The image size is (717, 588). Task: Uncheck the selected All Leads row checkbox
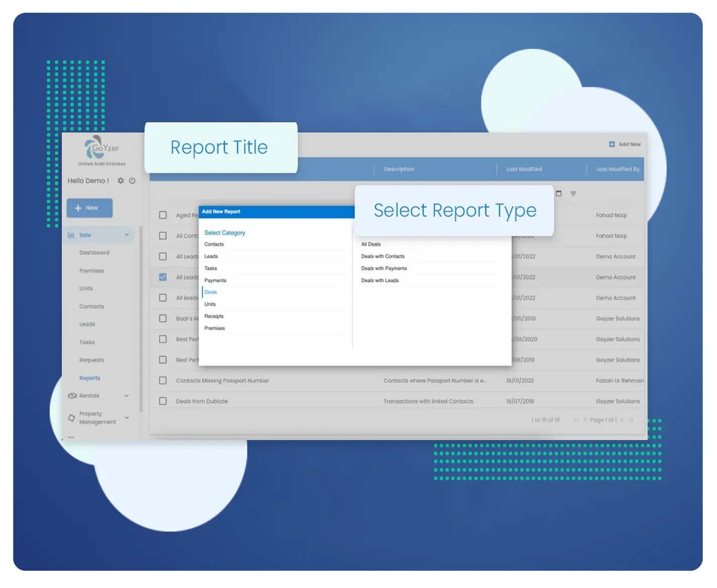163,277
